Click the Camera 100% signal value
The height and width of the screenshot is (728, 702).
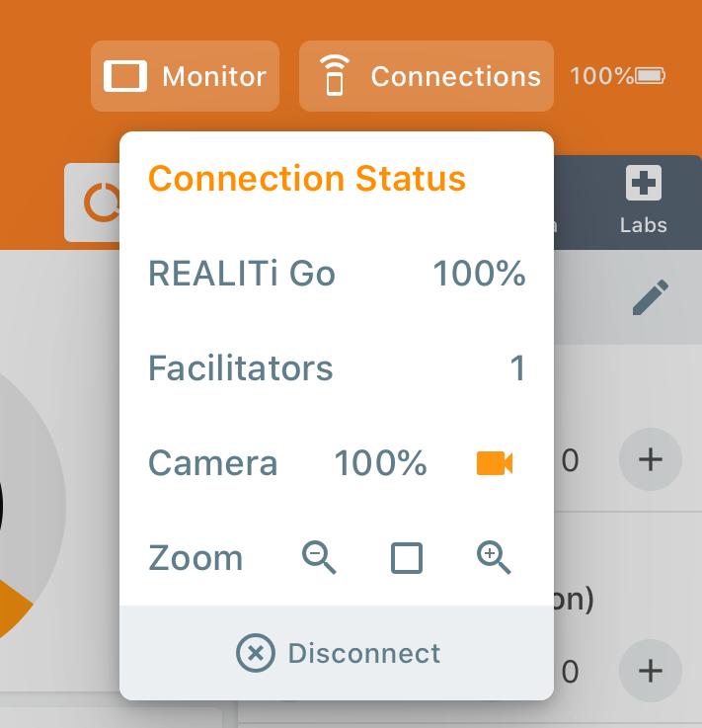[380, 463]
